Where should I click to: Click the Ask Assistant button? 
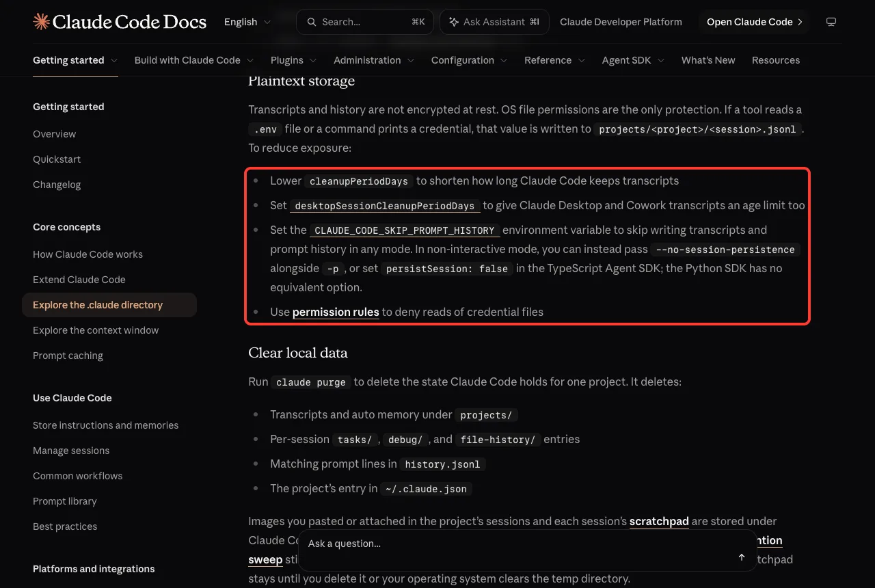494,22
